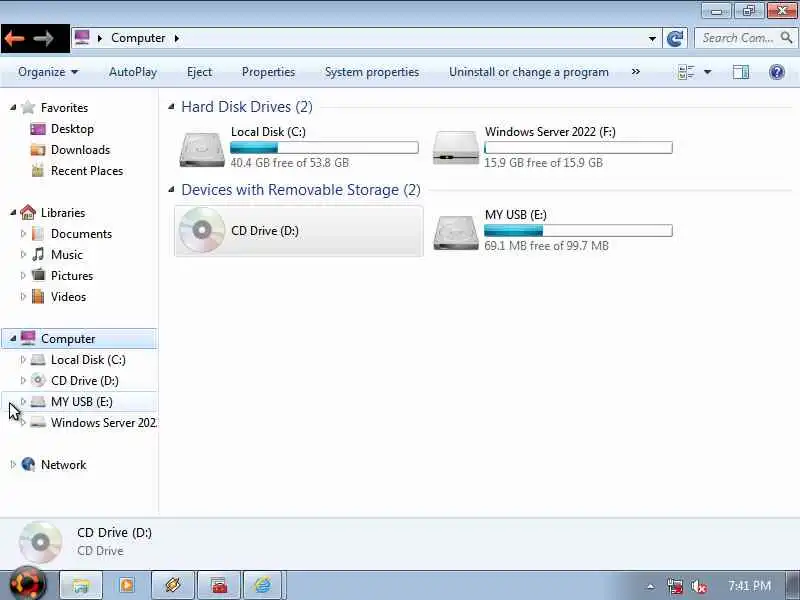The image size is (800, 600).
Task: Select Pictures in the Libraries tree
Action: pyautogui.click(x=72, y=276)
